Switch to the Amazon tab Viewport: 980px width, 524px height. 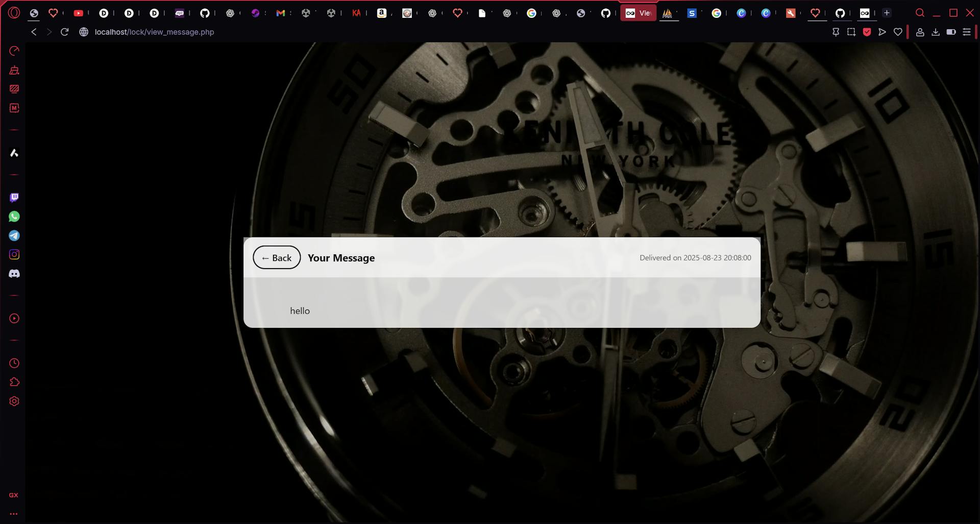pyautogui.click(x=382, y=13)
